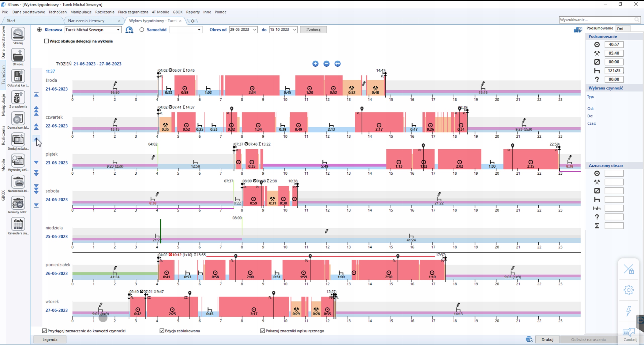Screen dimensions: 644x345
Task: Click the Zastosuj button
Action: click(x=313, y=30)
